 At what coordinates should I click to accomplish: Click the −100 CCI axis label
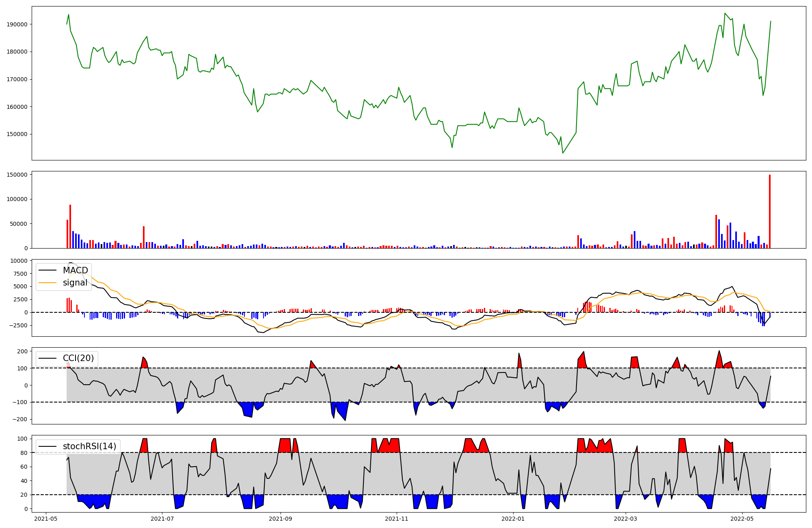click(20, 402)
